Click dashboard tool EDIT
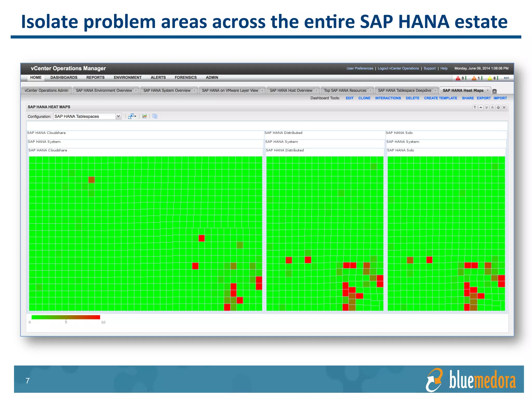Image resolution: width=532 pixels, height=399 pixels. (x=350, y=98)
